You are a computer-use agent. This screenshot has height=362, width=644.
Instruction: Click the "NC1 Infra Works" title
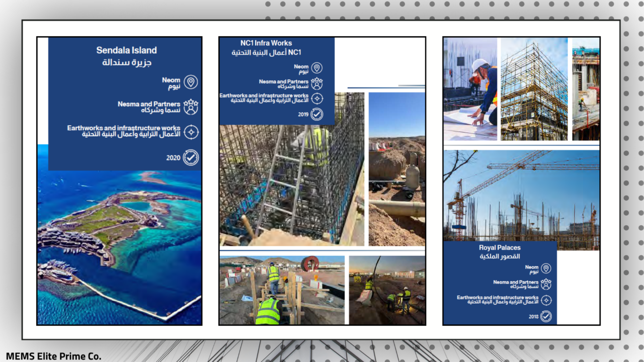(x=266, y=43)
